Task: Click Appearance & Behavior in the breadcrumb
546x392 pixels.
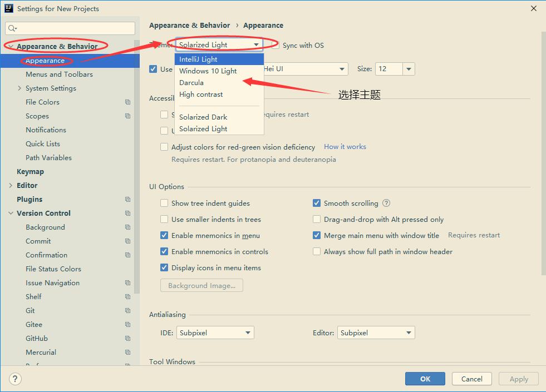Action: click(x=189, y=26)
